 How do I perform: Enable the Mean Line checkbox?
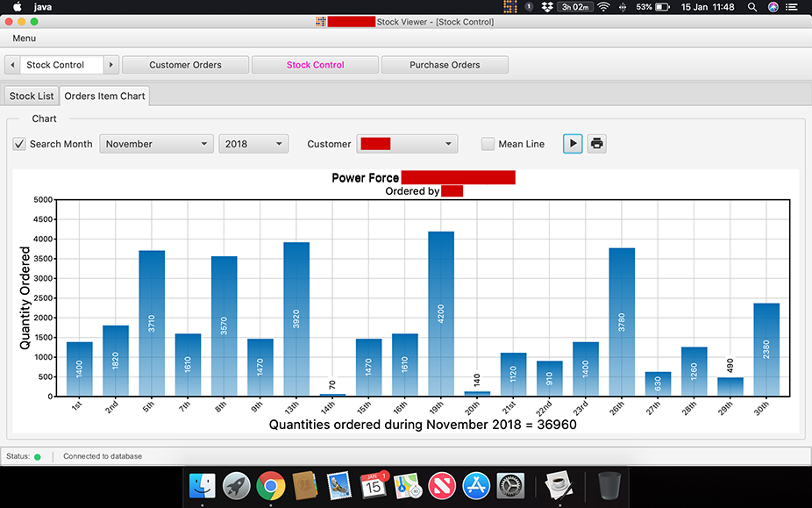tap(488, 144)
